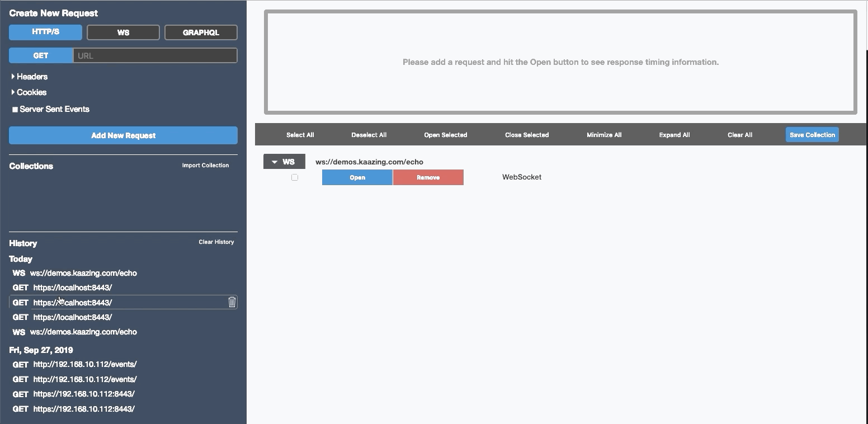Viewport: 868px width, 424px height.
Task: Switch to the WS protocol tab
Action: (x=123, y=32)
